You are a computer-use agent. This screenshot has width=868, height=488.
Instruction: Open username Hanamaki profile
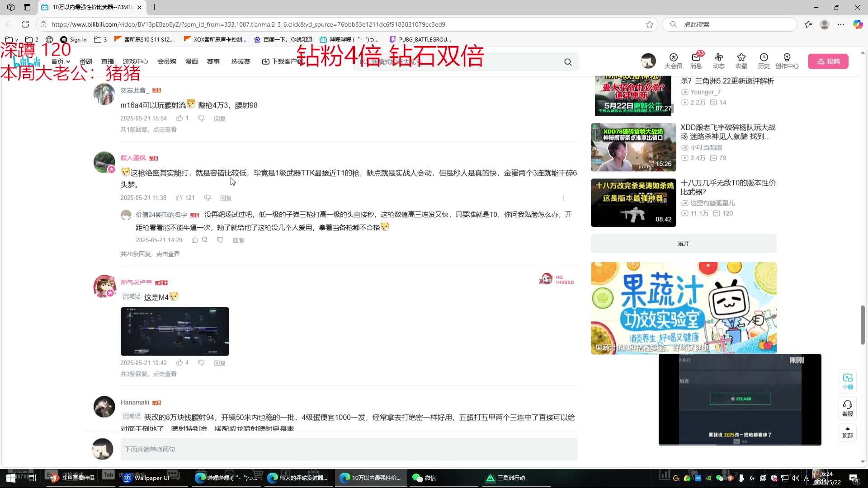click(x=135, y=403)
